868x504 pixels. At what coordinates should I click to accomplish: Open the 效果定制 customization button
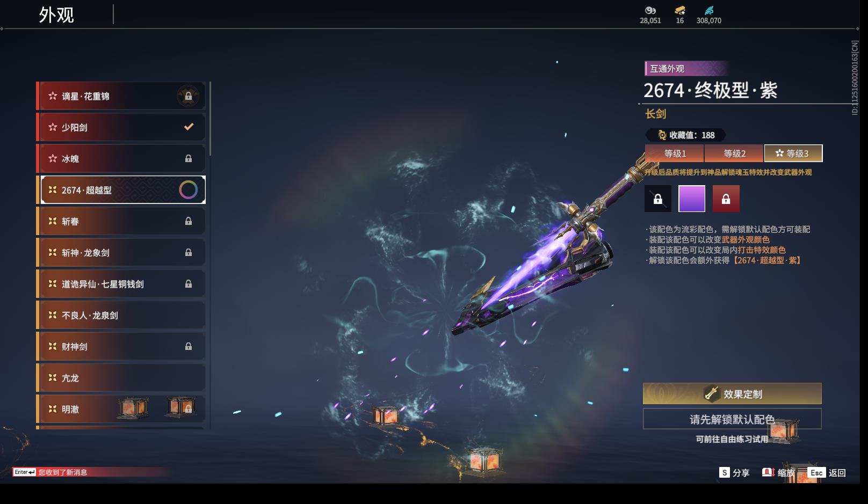(732, 394)
